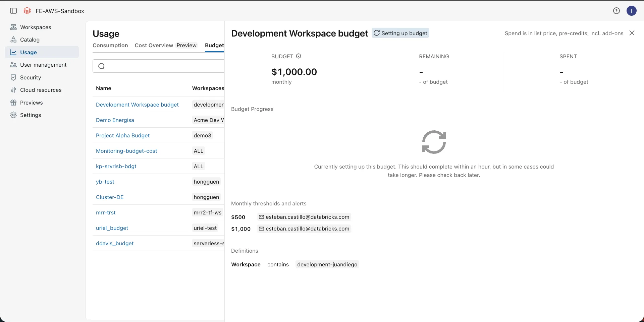Click the Acme Dev workspace tag
The width and height of the screenshot is (644, 322).
(208, 120)
